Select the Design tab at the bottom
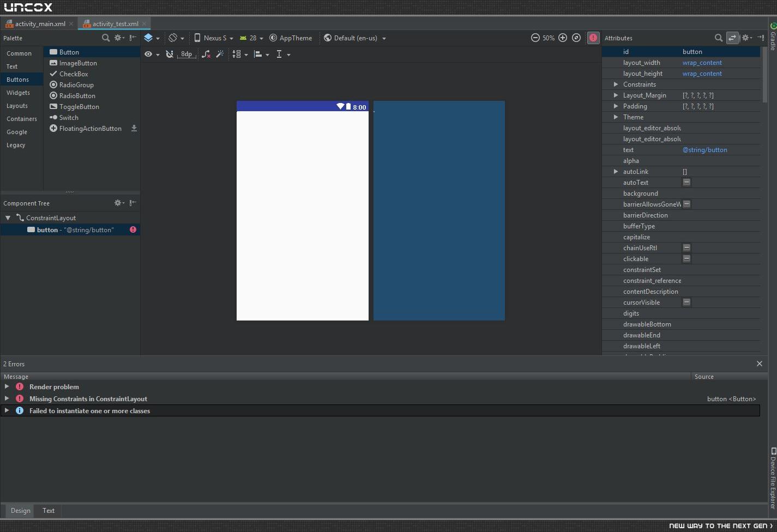The image size is (777, 532). [x=21, y=511]
